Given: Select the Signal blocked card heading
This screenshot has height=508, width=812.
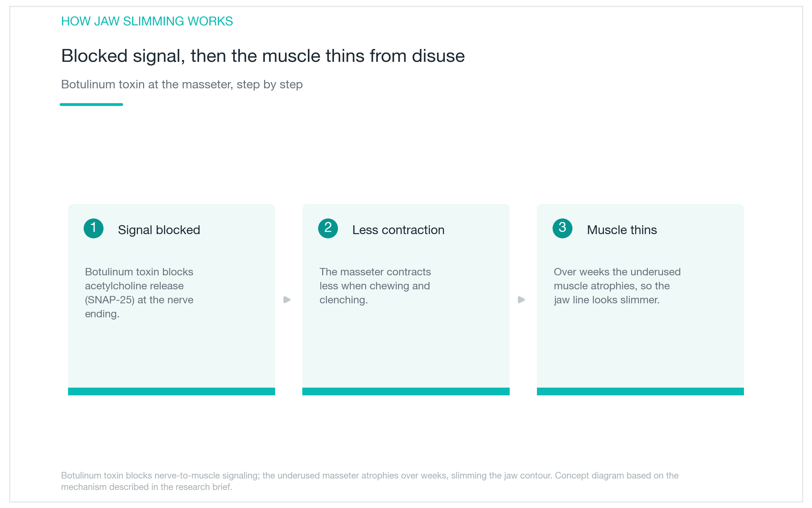Looking at the screenshot, I should coord(159,230).
